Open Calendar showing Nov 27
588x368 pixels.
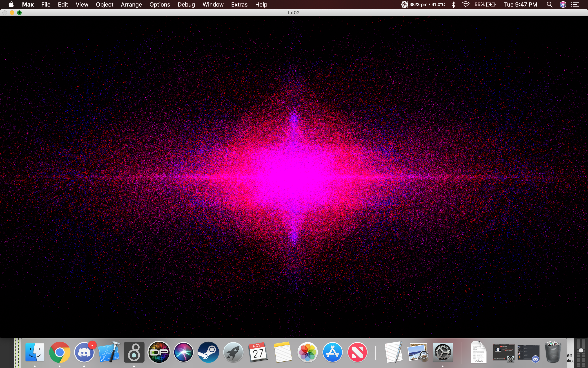[258, 352]
